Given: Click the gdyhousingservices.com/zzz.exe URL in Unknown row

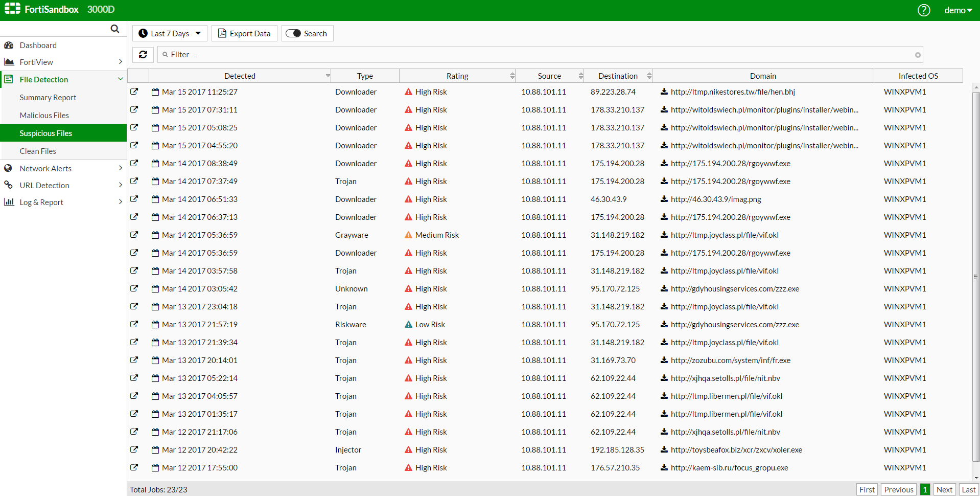Looking at the screenshot, I should (735, 288).
